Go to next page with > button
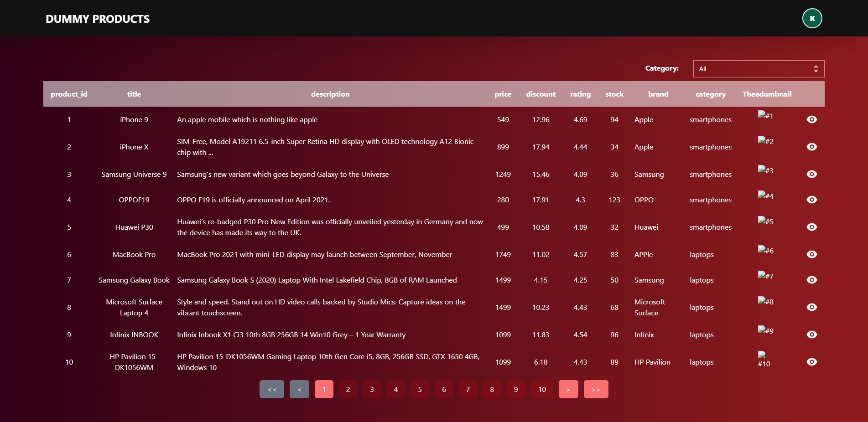Viewport: 868px width, 422px height. [x=568, y=389]
